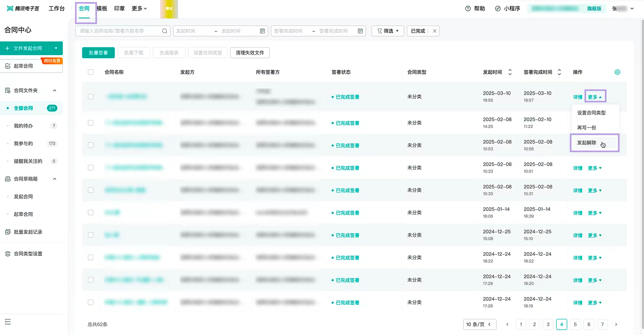This screenshot has width=644, height=335.
Task: Click the 批量签署 button
Action: click(x=98, y=53)
